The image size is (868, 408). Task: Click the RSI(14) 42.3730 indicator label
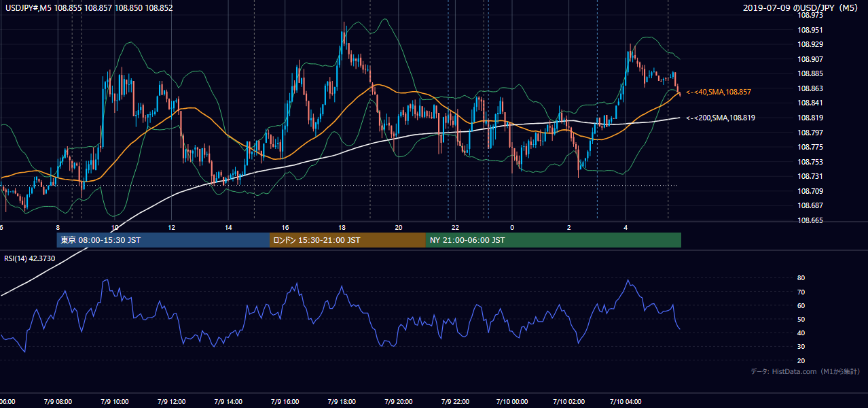(30, 258)
